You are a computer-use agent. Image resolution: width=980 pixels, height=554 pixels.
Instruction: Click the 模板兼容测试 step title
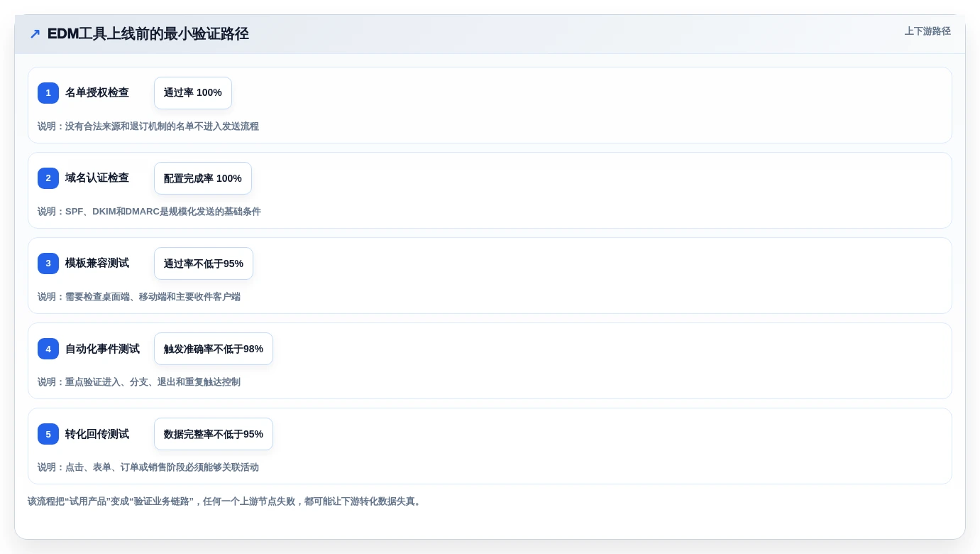click(x=97, y=264)
